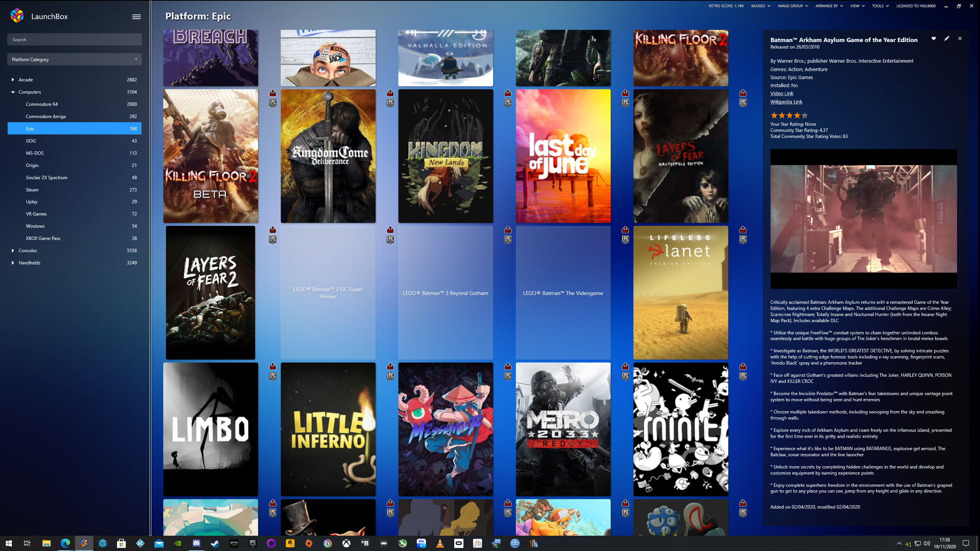The height and width of the screenshot is (551, 980).
Task: Select the GOG platform
Action: coord(74,141)
